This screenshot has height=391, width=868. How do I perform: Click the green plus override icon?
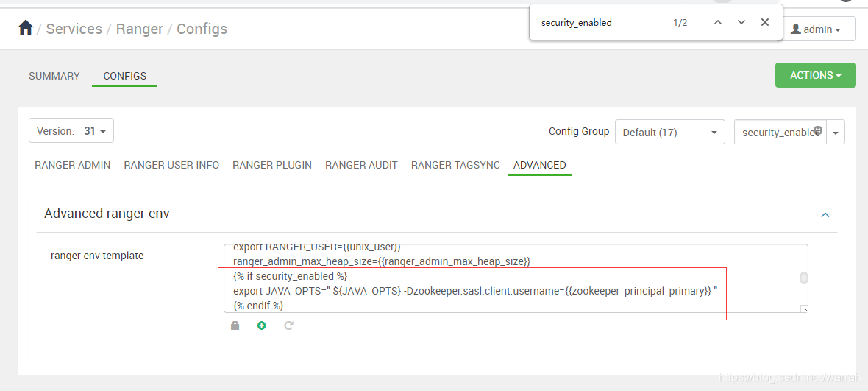pos(261,325)
